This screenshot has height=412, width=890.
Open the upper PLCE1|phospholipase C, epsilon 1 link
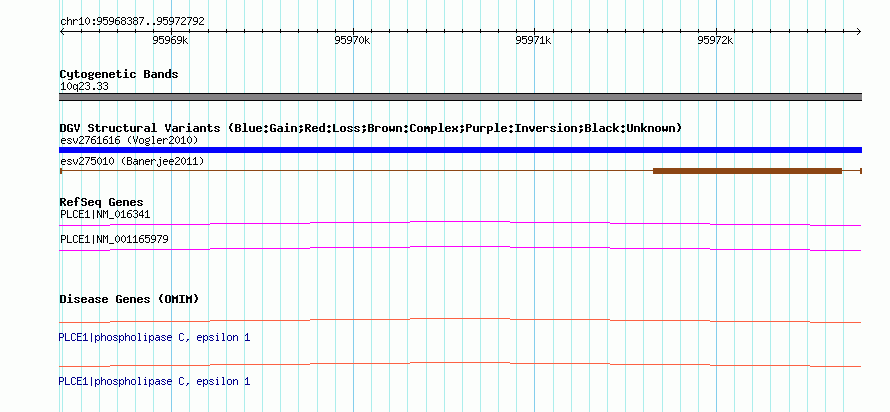coord(154,338)
